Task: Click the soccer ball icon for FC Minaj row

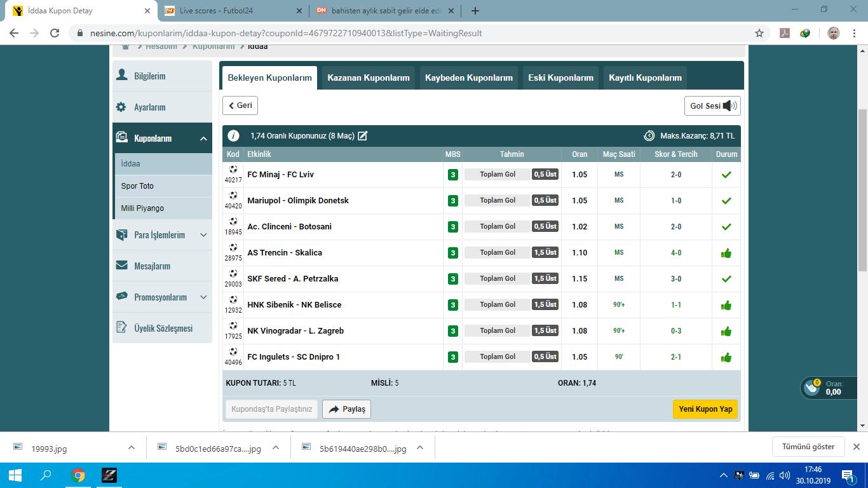Action: pyautogui.click(x=233, y=169)
